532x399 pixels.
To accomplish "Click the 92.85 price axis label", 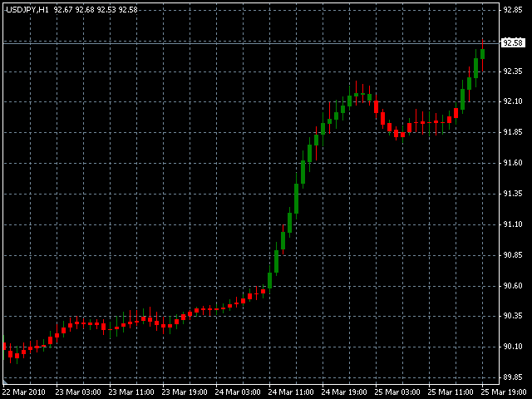I will (x=513, y=10).
